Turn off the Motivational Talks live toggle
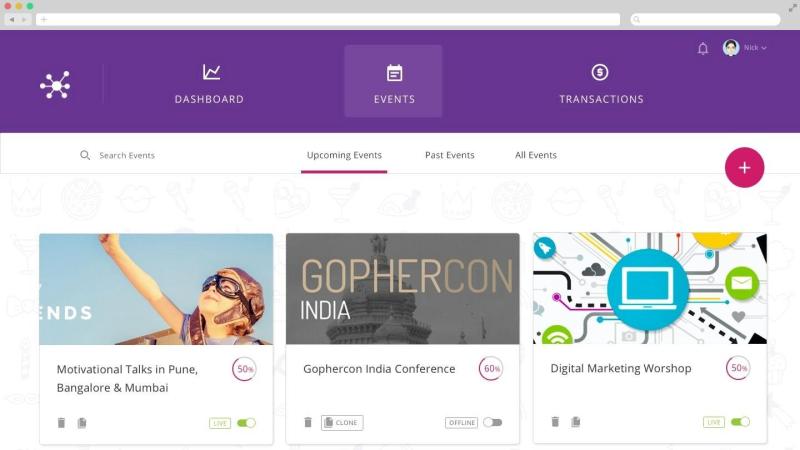The width and height of the screenshot is (800, 450). (x=246, y=423)
